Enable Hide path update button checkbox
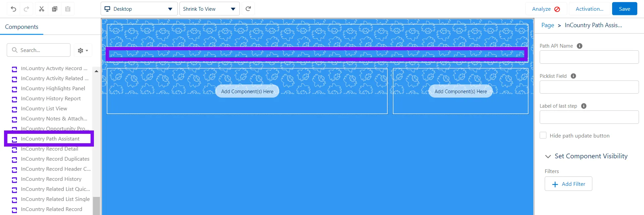The image size is (644, 215). (543, 136)
